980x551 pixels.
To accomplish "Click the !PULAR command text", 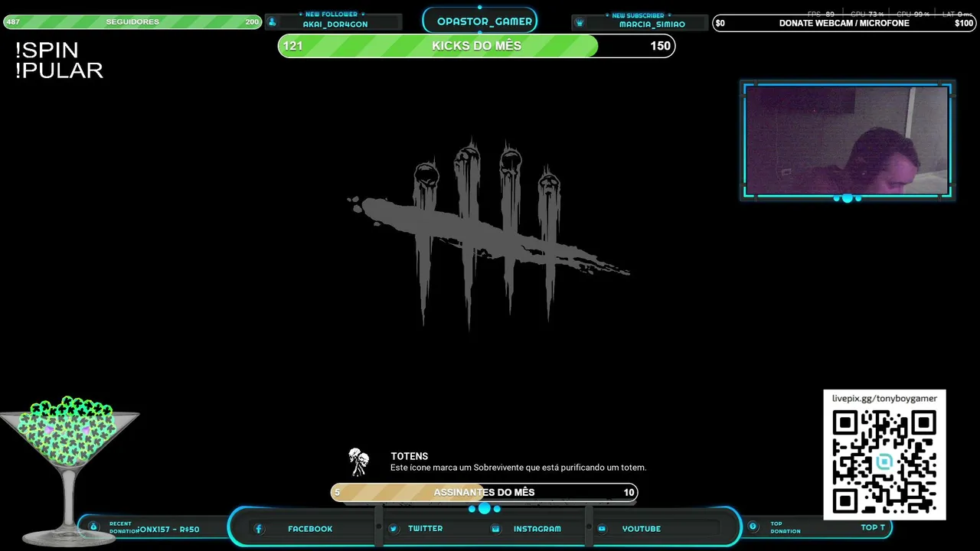I will (x=59, y=70).
